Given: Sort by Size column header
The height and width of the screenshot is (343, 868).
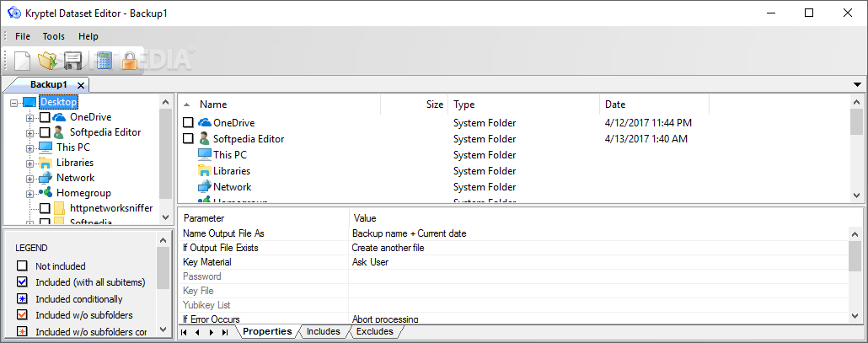Looking at the screenshot, I should click(415, 104).
